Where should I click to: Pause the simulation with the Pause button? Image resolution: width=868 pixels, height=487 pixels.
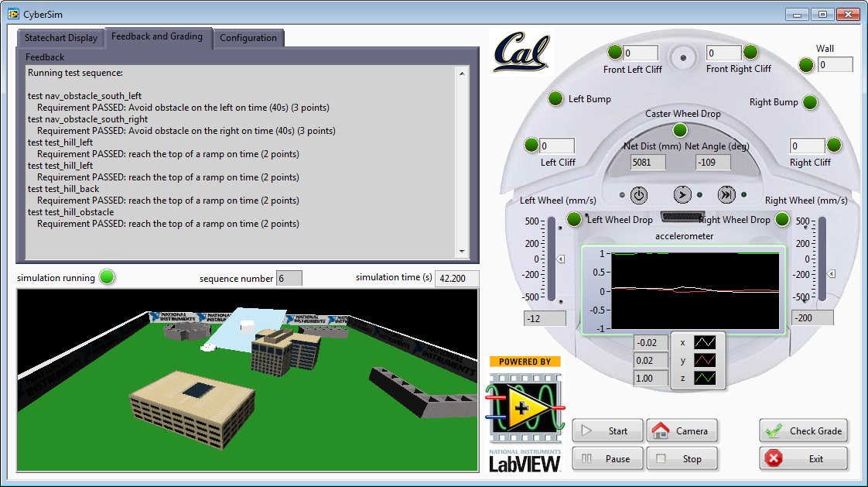click(607, 458)
